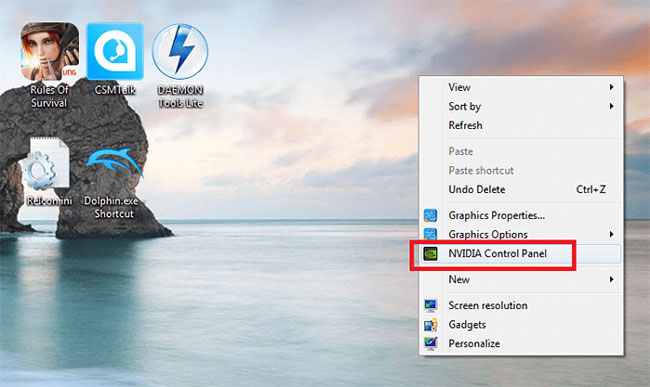This screenshot has width=650, height=387.
Task: Select the CSMTalk desktop icon
Action: pos(115,51)
